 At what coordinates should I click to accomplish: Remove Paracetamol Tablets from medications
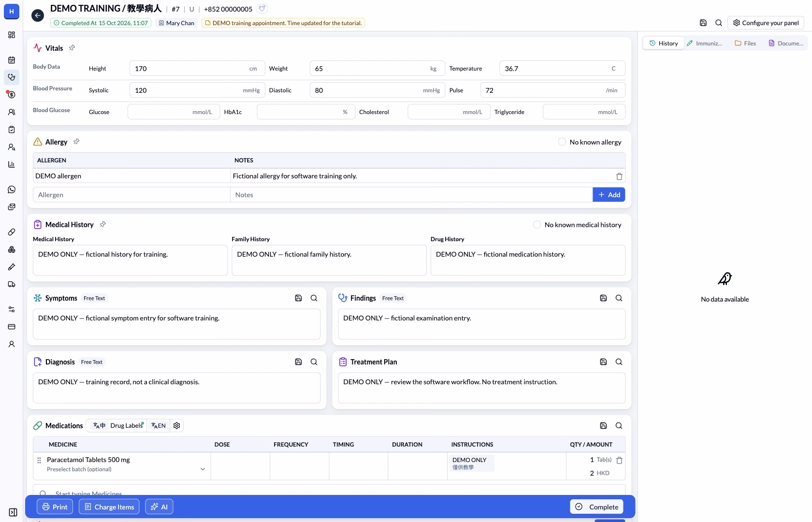(619, 460)
